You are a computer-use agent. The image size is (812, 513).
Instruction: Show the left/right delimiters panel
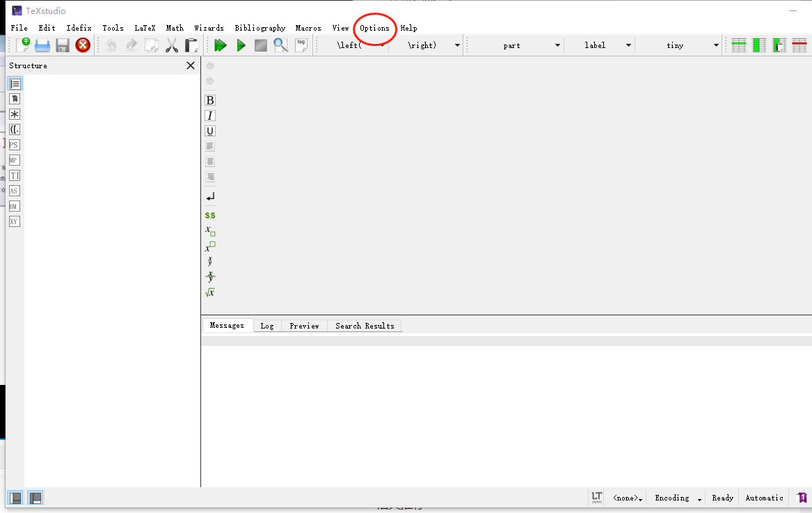point(15,129)
